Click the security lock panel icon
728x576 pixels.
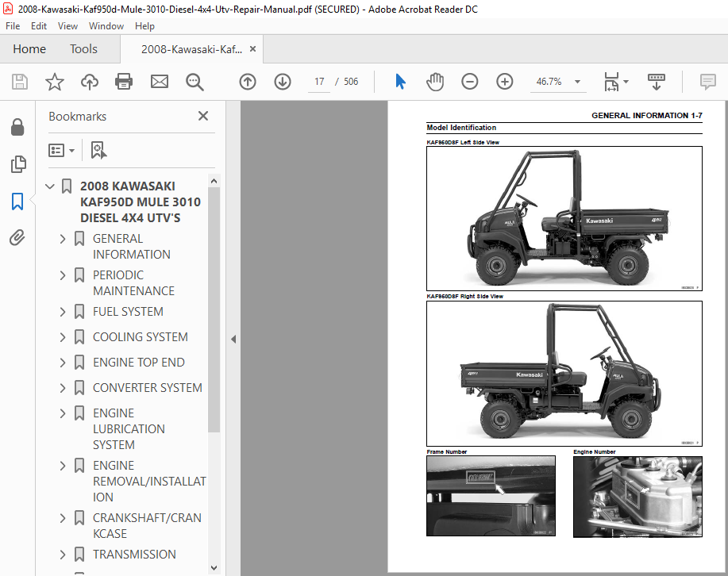point(17,127)
